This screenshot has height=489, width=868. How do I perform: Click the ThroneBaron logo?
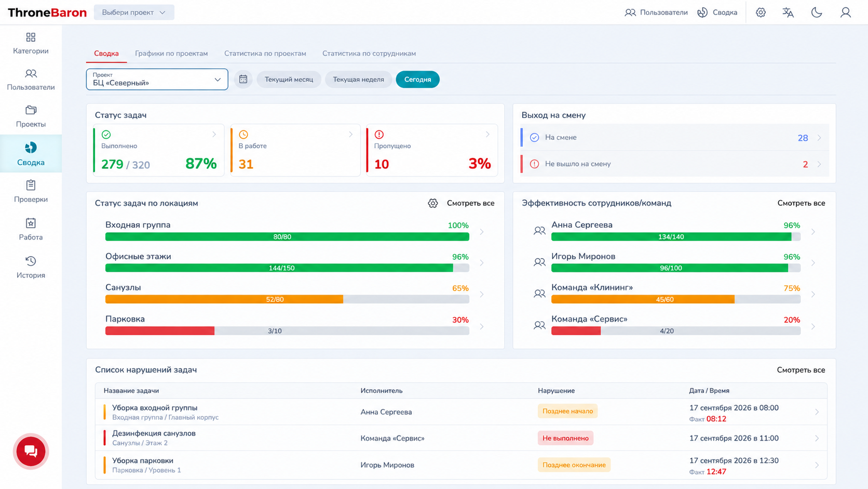tap(47, 12)
